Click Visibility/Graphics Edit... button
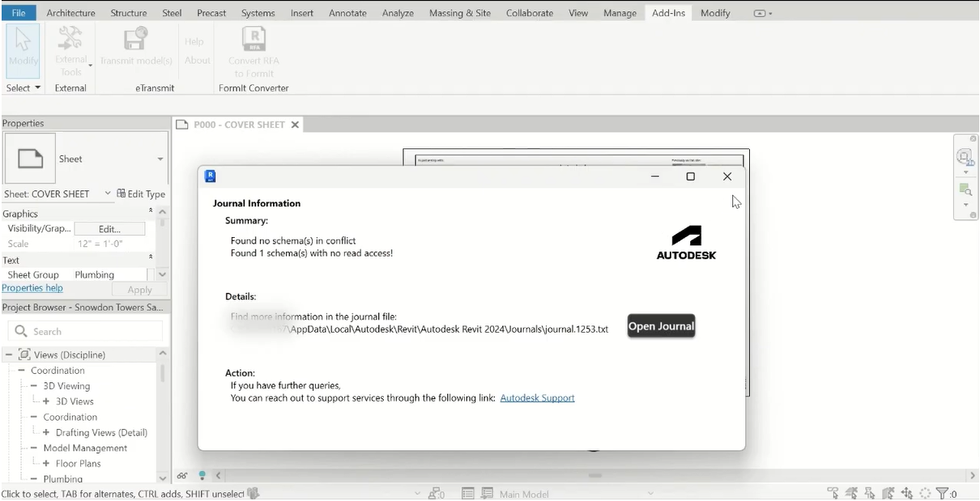The height and width of the screenshot is (501, 980). click(x=110, y=229)
